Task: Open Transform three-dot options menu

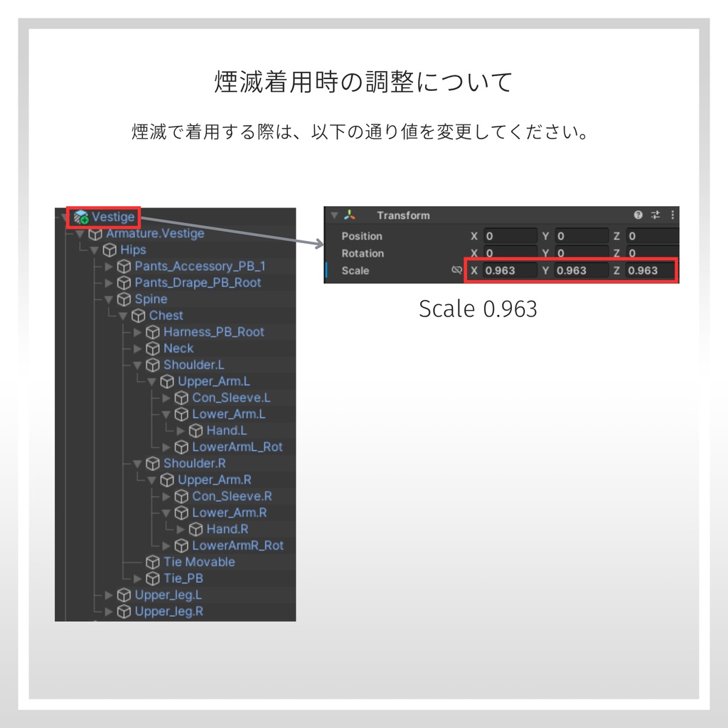Action: (x=673, y=215)
